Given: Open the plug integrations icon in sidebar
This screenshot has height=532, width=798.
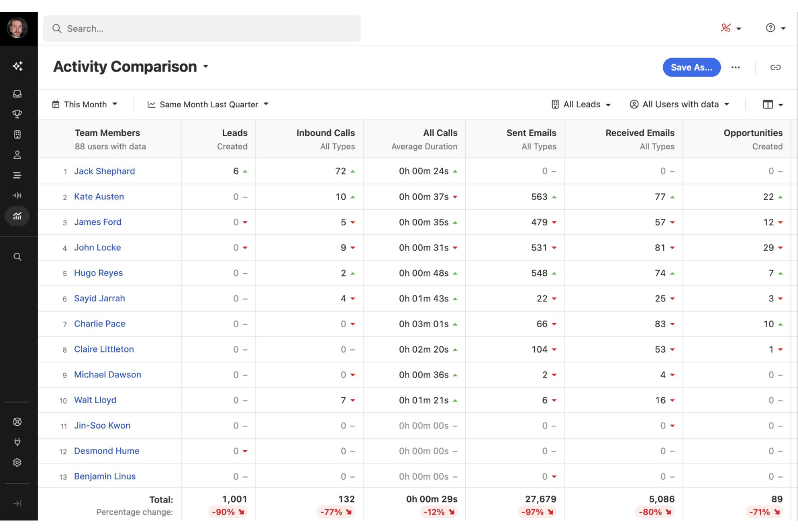Looking at the screenshot, I should 17,442.
